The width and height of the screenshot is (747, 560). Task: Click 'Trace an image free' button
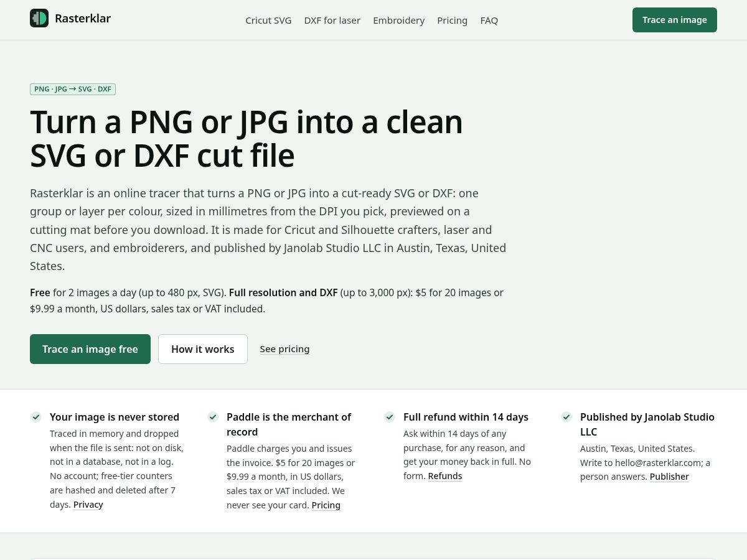pos(90,349)
